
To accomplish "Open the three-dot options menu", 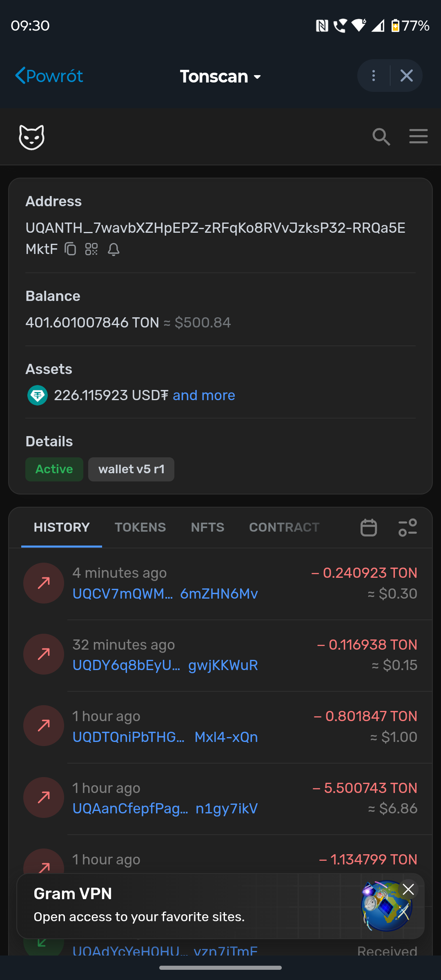I will point(374,76).
